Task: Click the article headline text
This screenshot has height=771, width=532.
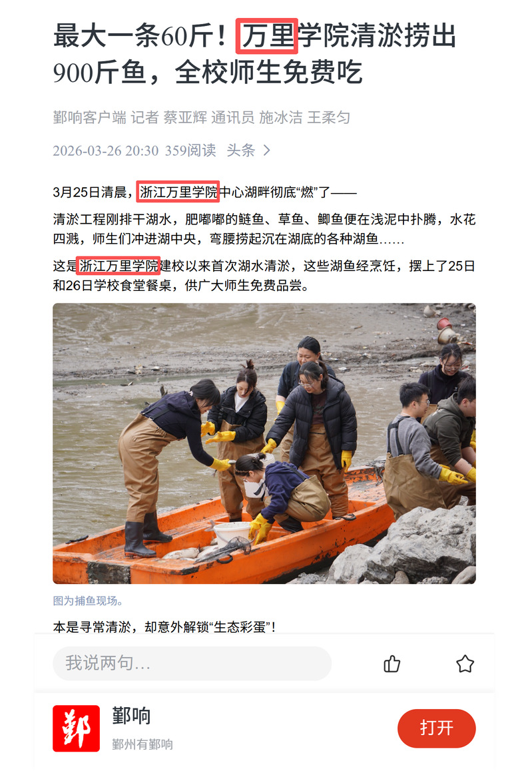Action: (255, 53)
